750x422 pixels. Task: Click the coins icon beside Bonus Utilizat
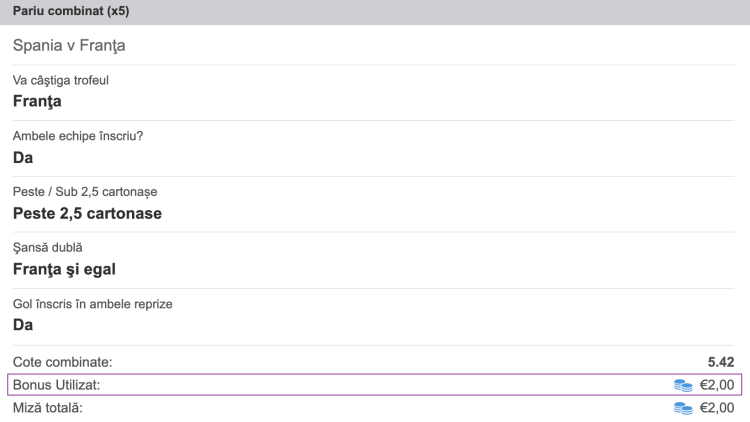683,385
